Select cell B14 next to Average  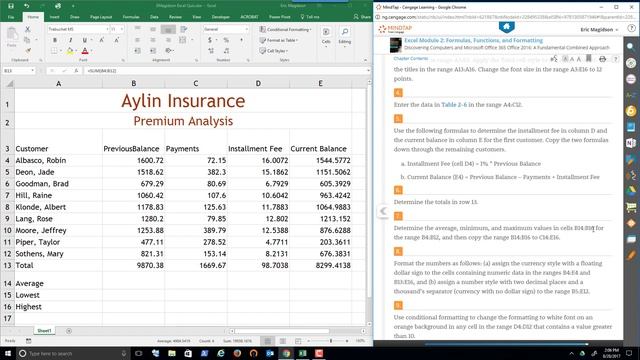133,283
